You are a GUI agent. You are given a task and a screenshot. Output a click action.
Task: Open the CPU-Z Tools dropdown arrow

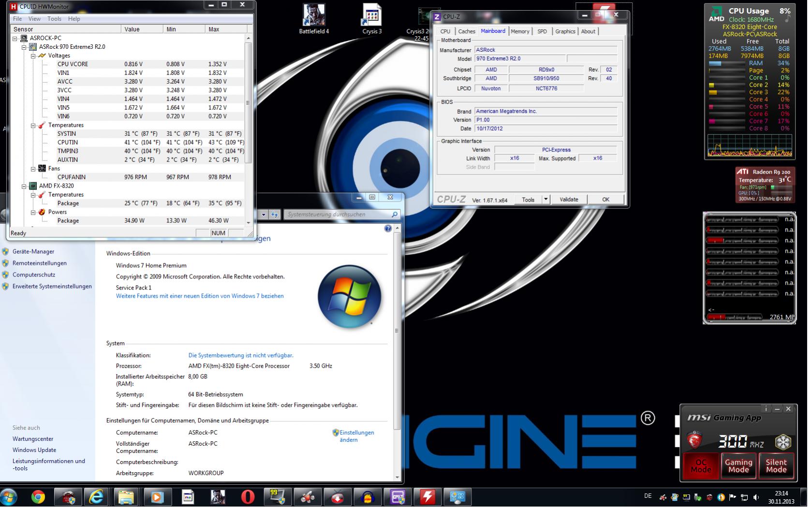[546, 199]
